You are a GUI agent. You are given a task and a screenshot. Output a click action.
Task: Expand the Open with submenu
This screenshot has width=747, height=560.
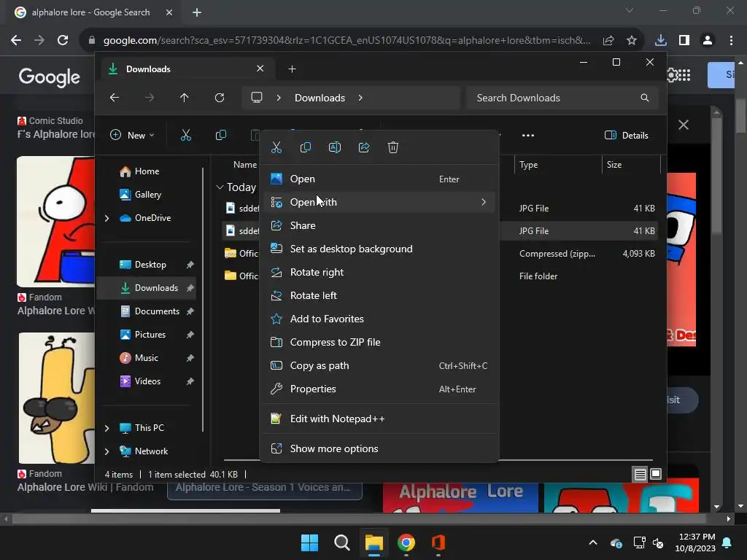[379, 203]
